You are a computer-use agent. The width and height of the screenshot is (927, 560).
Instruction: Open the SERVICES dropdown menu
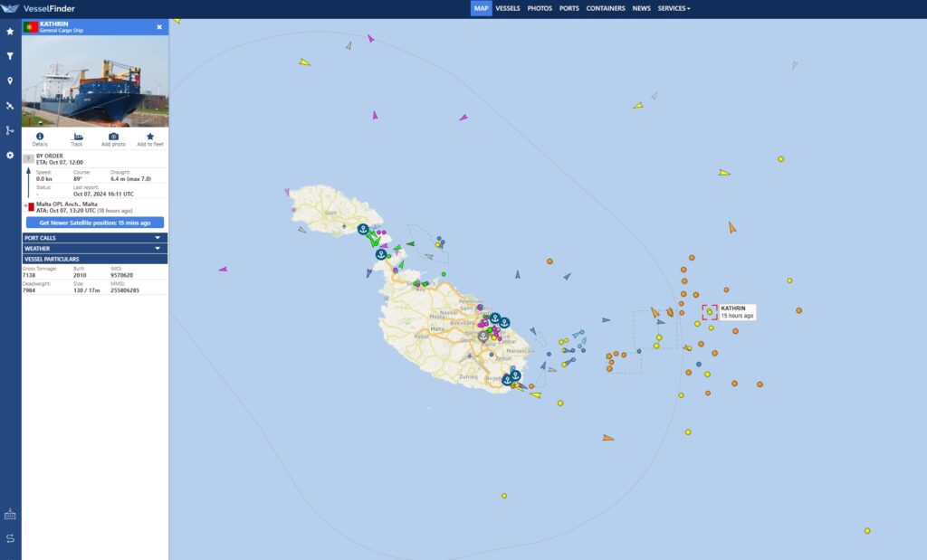(674, 8)
